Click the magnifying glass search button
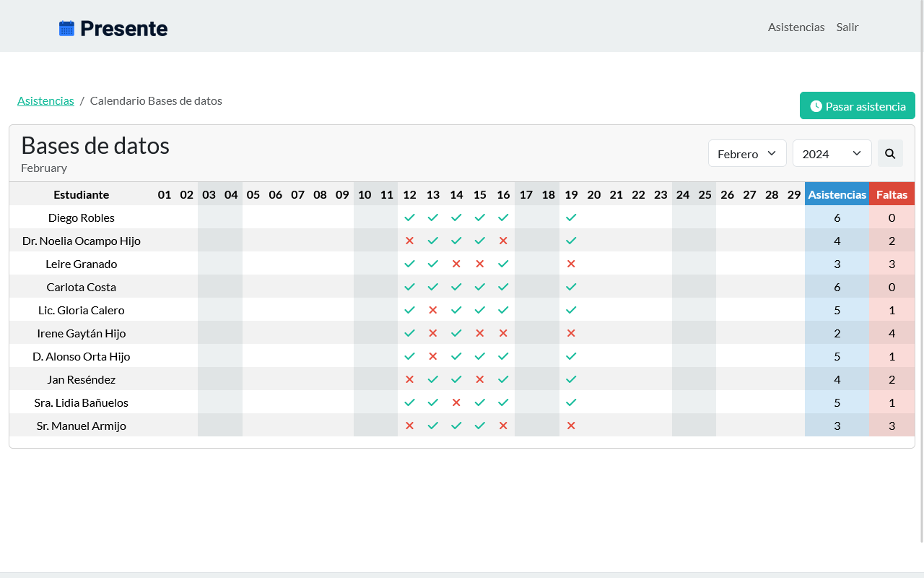 [x=890, y=154]
